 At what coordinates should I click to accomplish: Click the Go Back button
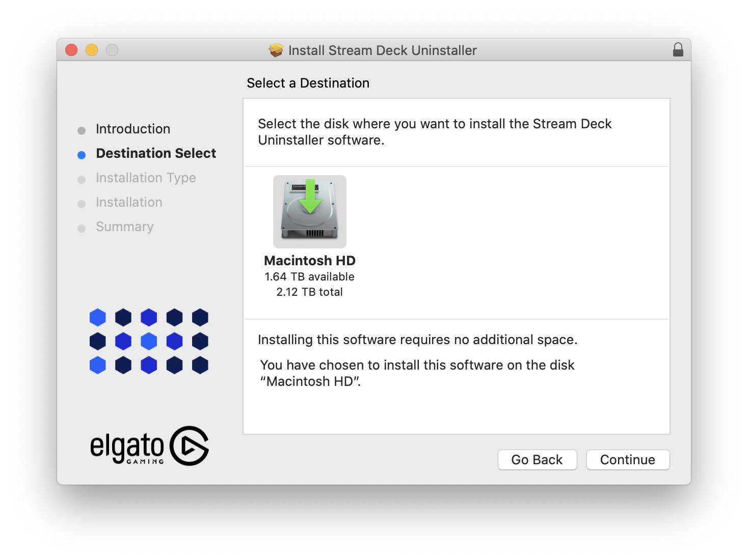tap(537, 460)
